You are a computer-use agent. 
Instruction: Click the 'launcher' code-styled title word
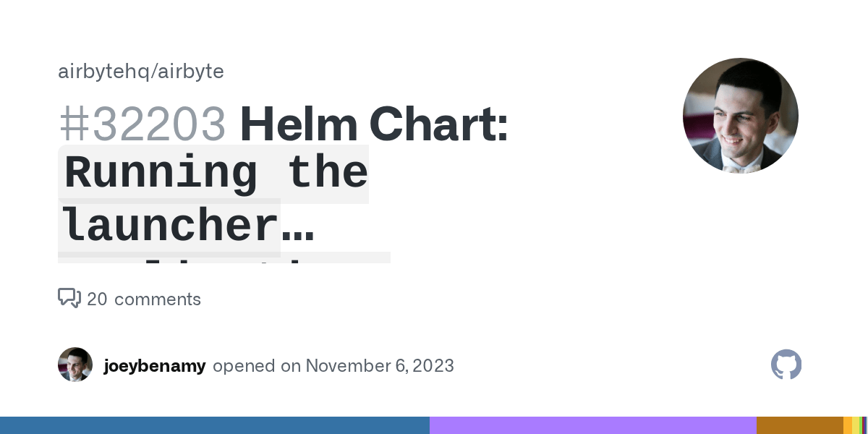[x=169, y=226]
